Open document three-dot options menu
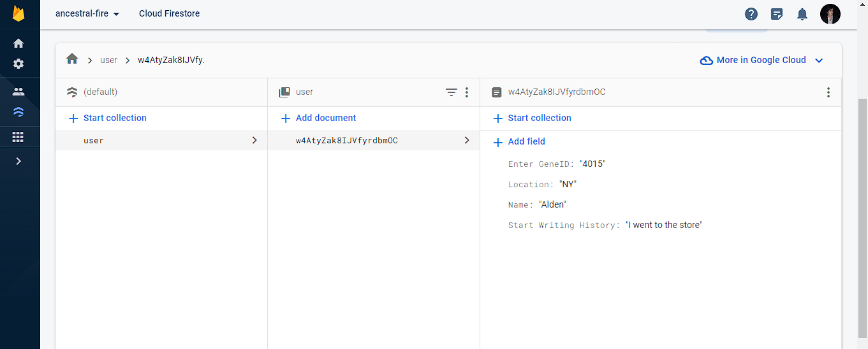The width and height of the screenshot is (868, 349). point(828,92)
